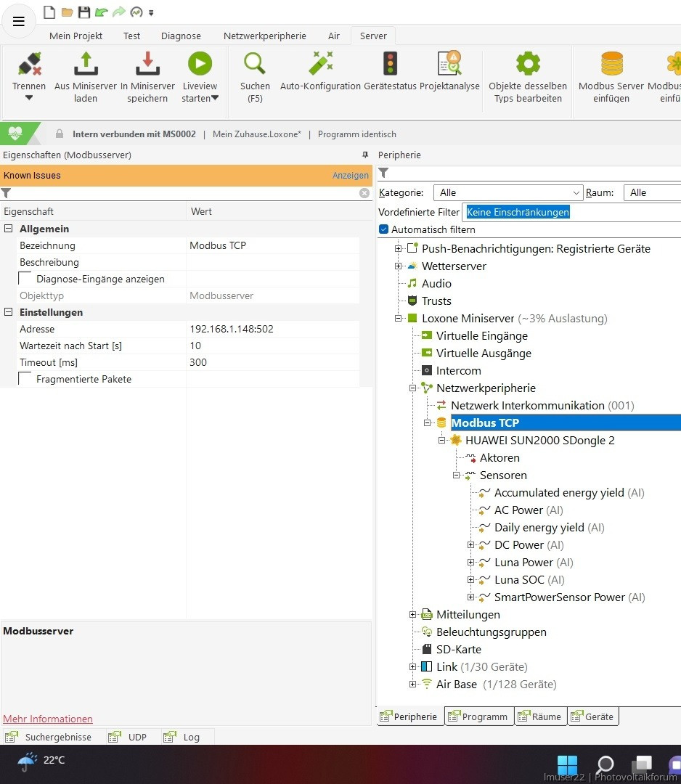Expand the Air Base node
Viewport: 681px width, 784px height.
click(412, 684)
